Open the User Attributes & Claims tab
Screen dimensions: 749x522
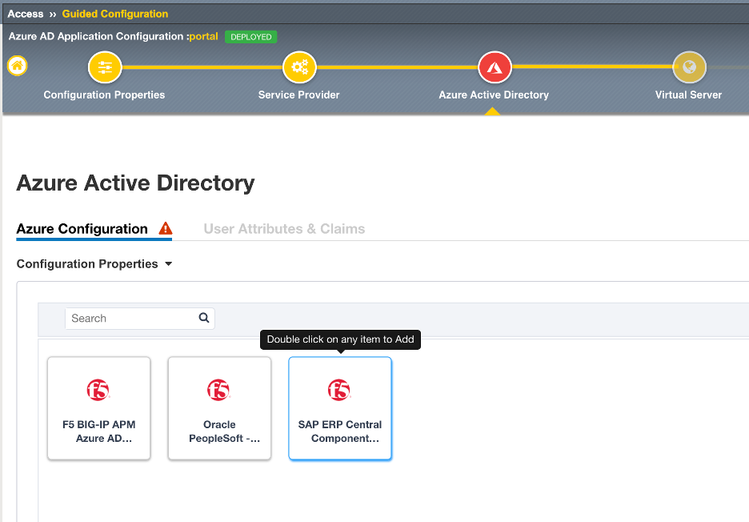coord(284,229)
